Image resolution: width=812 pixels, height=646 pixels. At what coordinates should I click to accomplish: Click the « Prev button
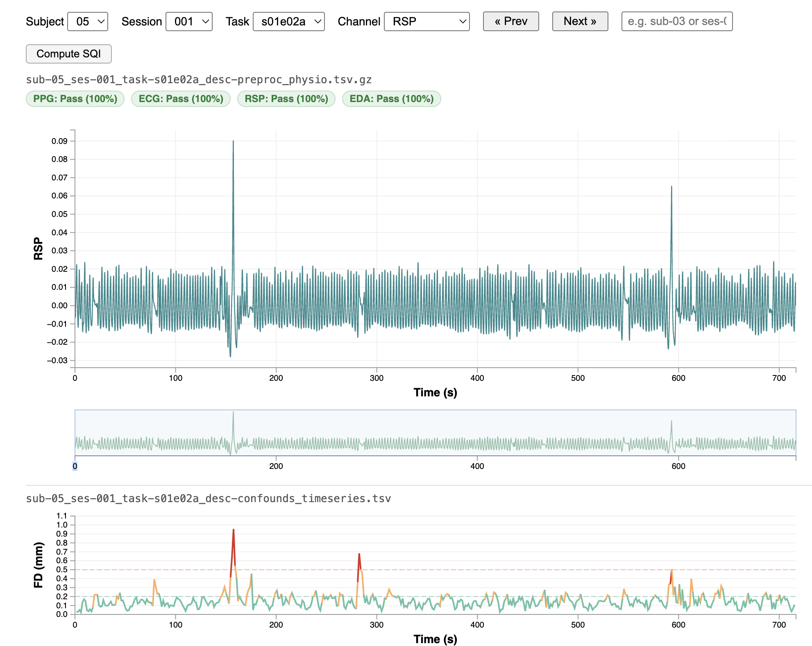(510, 21)
